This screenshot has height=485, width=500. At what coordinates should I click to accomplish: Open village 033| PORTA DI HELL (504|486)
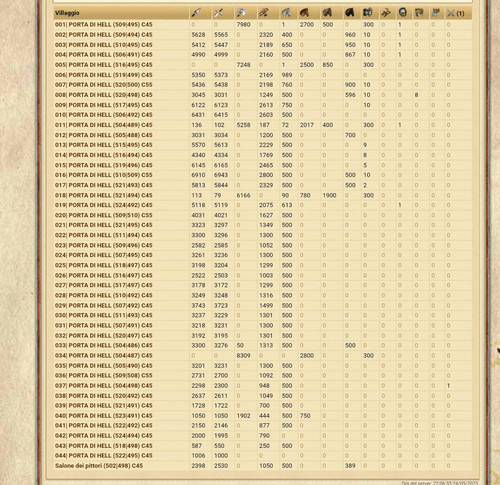[x=104, y=345]
